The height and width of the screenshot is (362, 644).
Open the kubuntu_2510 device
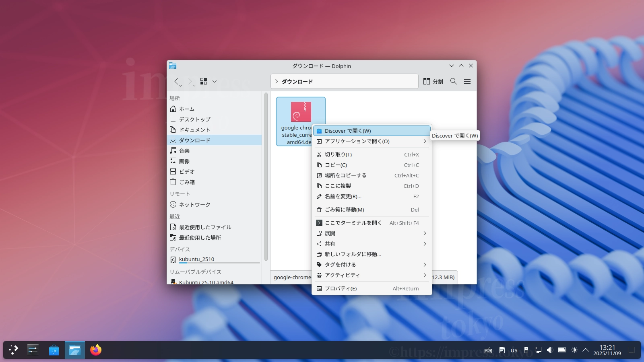point(215,259)
